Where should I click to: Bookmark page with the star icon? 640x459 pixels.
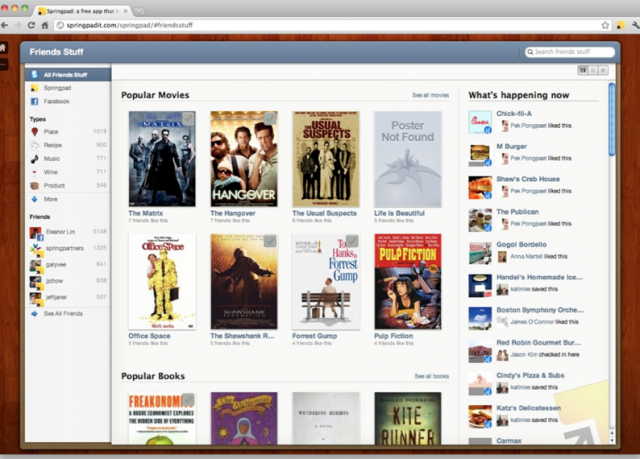click(605, 25)
